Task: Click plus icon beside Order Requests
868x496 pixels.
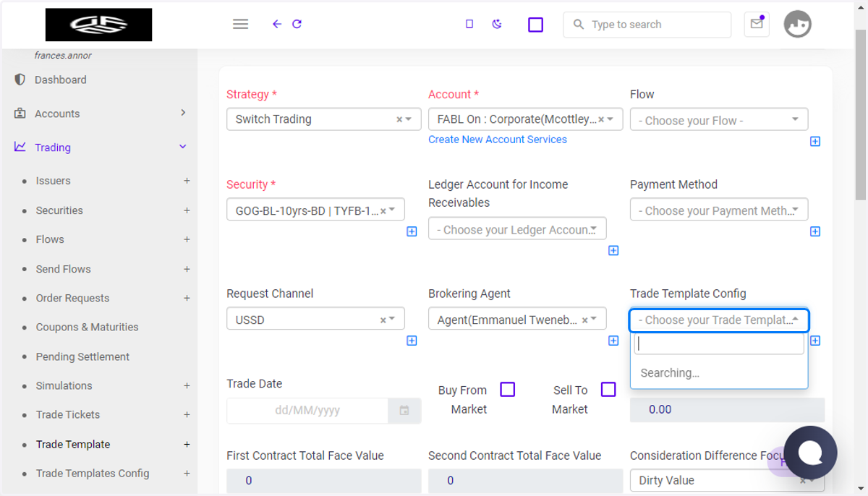Action: coord(187,298)
